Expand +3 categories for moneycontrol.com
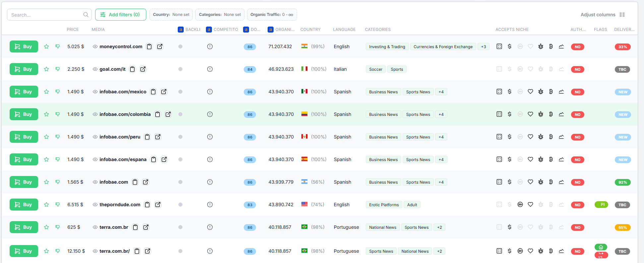Image resolution: width=644 pixels, height=263 pixels. coord(483,47)
